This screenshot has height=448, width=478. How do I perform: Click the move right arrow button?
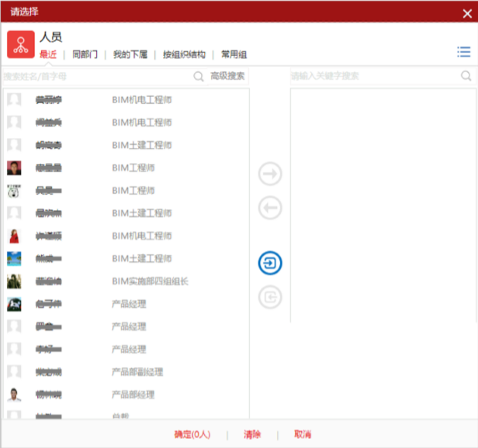(270, 174)
